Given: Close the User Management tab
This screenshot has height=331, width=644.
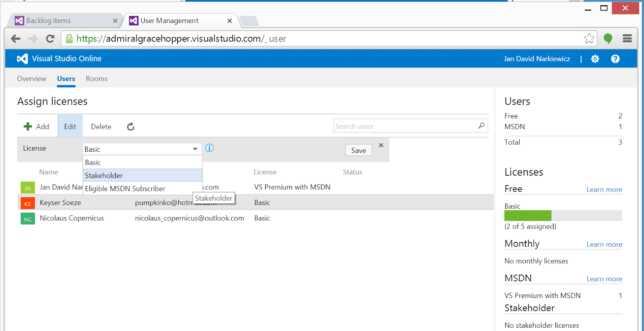Looking at the screenshot, I should pyautogui.click(x=229, y=21).
